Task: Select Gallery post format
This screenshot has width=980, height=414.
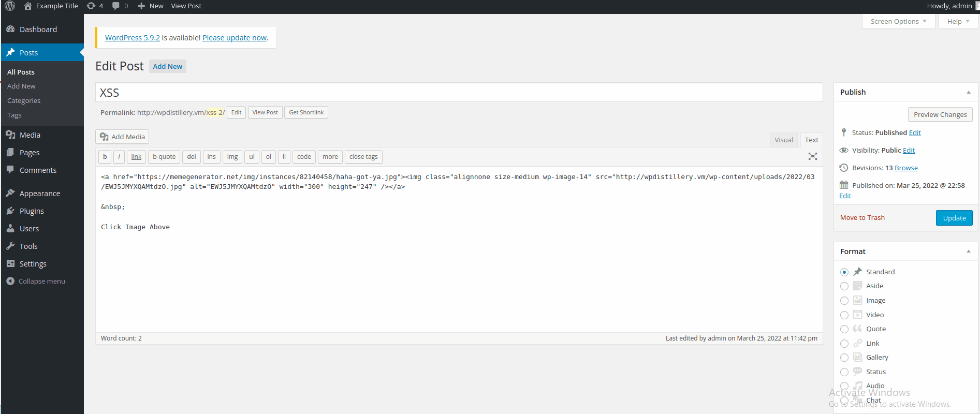Action: coord(844,358)
